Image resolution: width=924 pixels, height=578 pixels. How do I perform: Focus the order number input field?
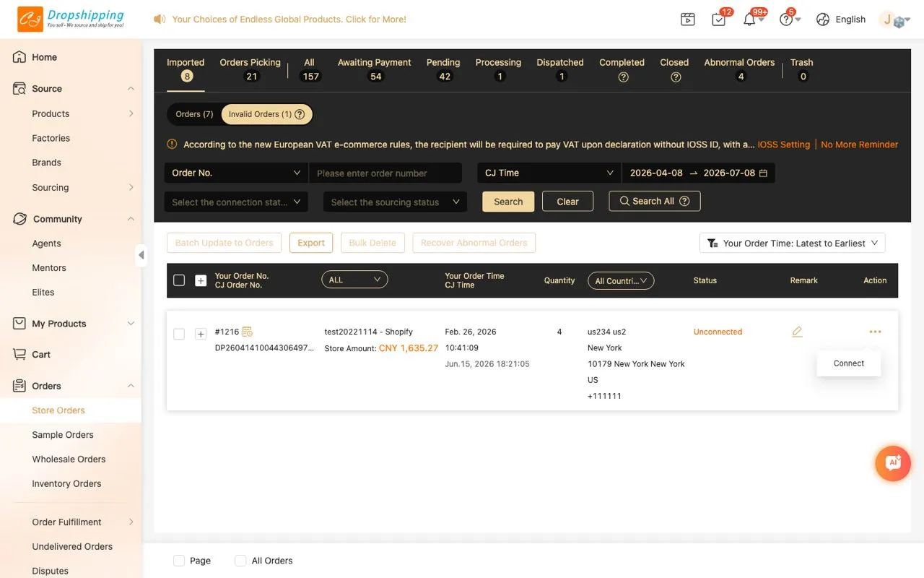385,173
